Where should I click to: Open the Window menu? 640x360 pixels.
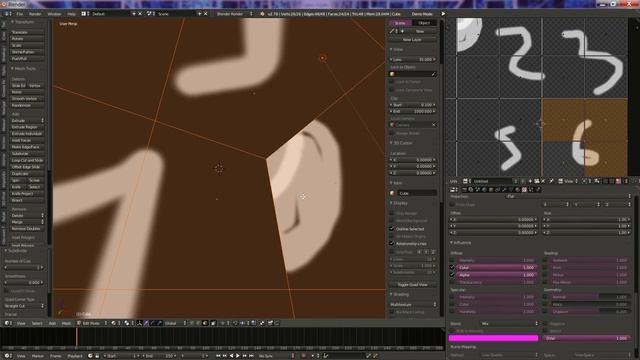point(54,14)
